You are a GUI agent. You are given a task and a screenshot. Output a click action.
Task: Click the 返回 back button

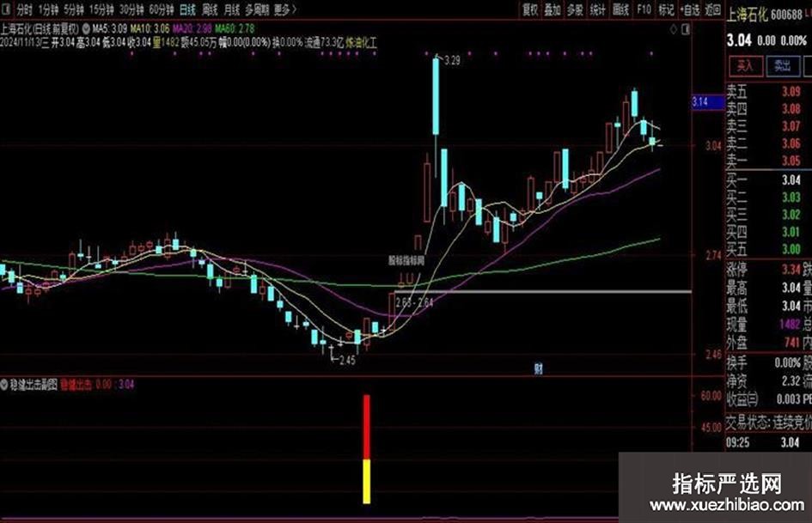(713, 9)
